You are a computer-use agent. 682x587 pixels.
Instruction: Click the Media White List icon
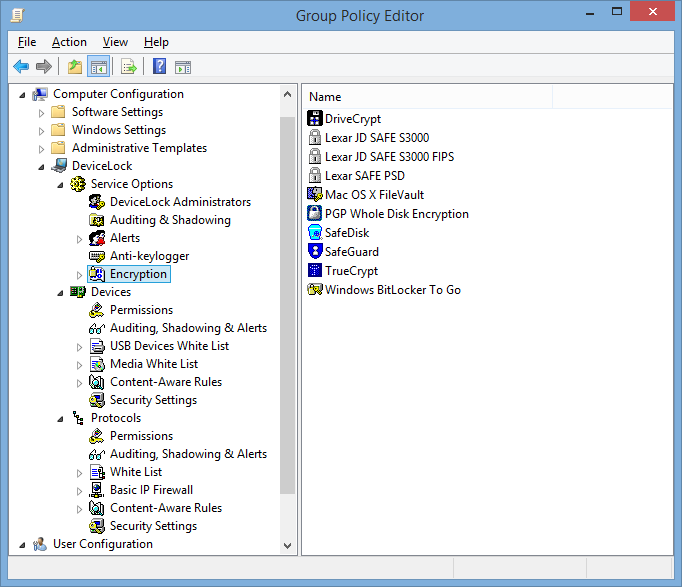tap(97, 364)
